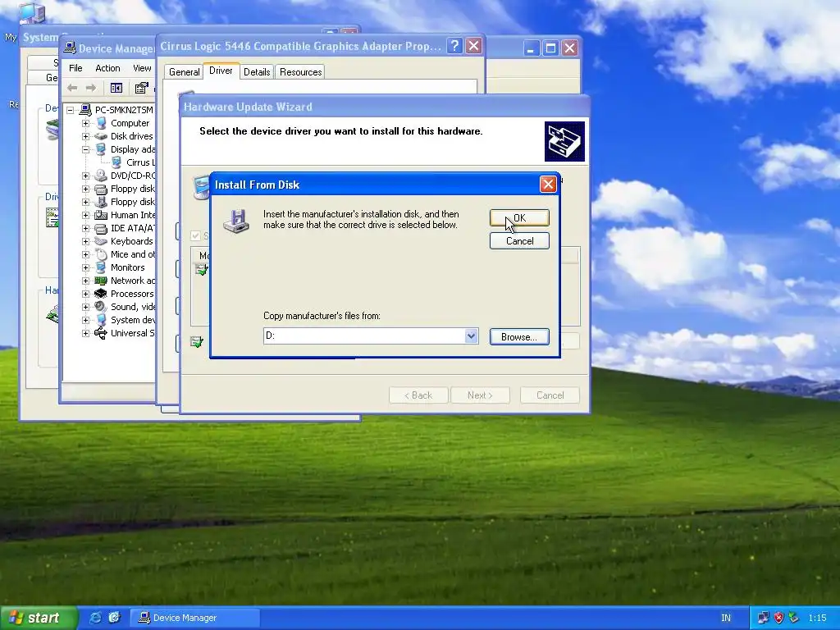Click the security shield tray icon
The image size is (840, 630).
(779, 618)
